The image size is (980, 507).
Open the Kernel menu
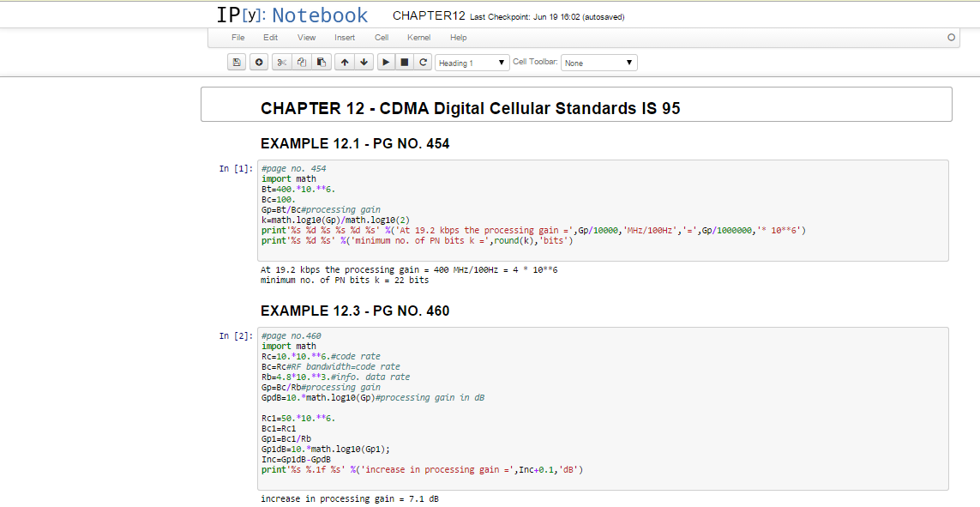419,38
